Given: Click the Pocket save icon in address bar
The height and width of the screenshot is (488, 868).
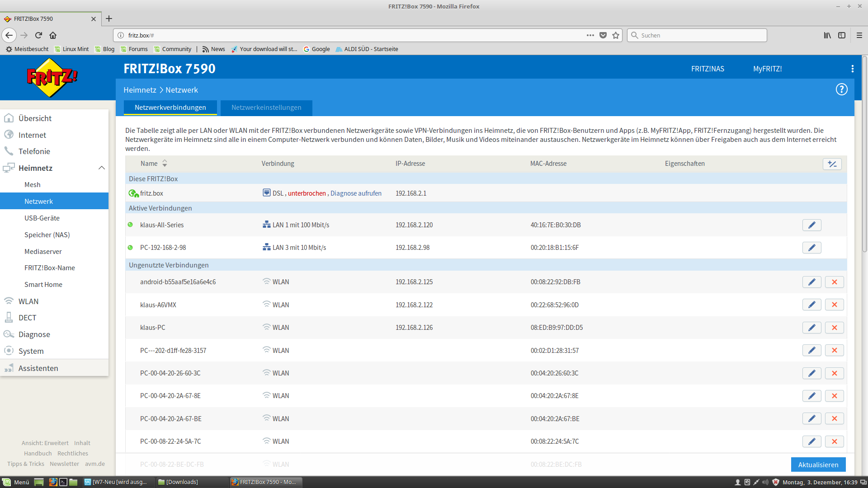Looking at the screenshot, I should [603, 35].
